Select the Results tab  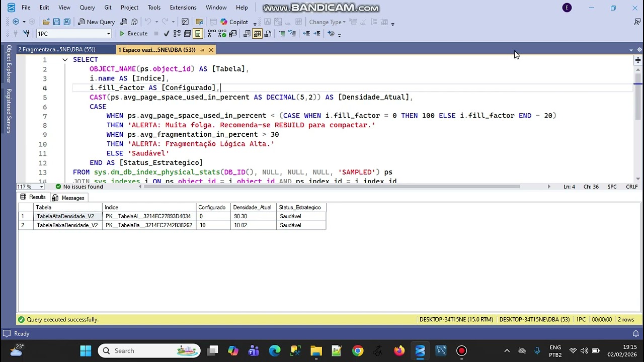click(33, 197)
